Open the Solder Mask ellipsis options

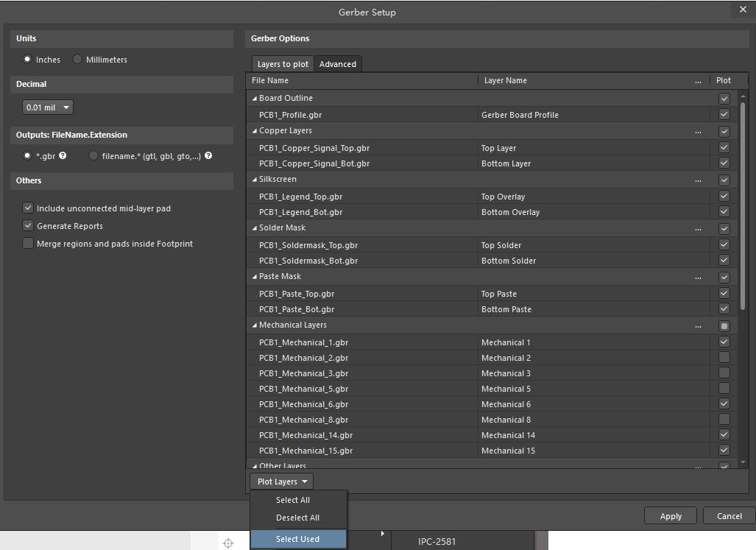(698, 228)
